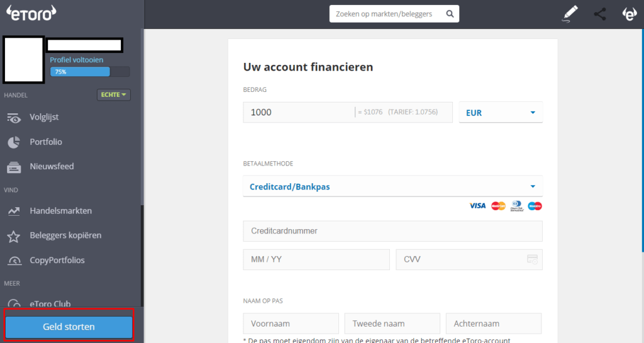Click the search magnifier icon

(x=450, y=14)
